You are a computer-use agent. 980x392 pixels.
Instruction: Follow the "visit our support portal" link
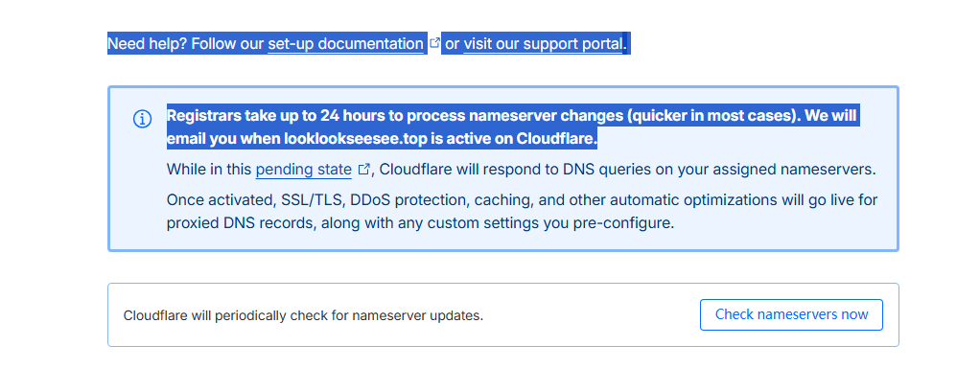click(x=543, y=44)
